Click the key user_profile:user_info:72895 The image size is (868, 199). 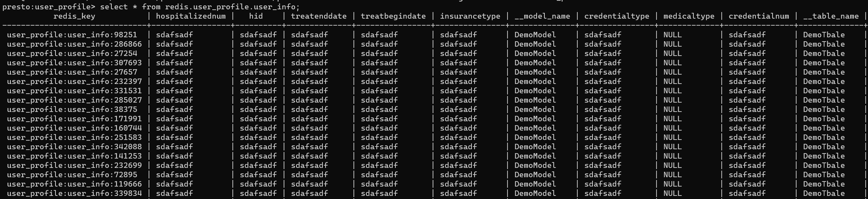click(x=72, y=175)
